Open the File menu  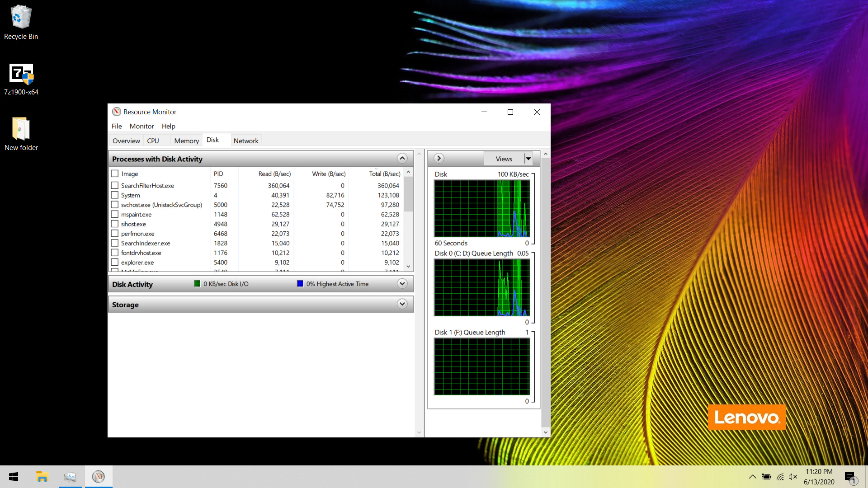coord(117,126)
